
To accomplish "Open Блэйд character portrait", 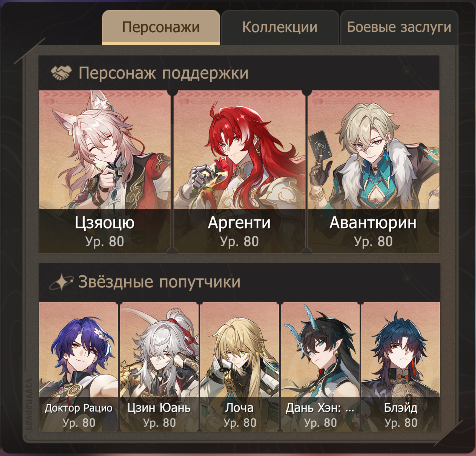I will [401, 366].
